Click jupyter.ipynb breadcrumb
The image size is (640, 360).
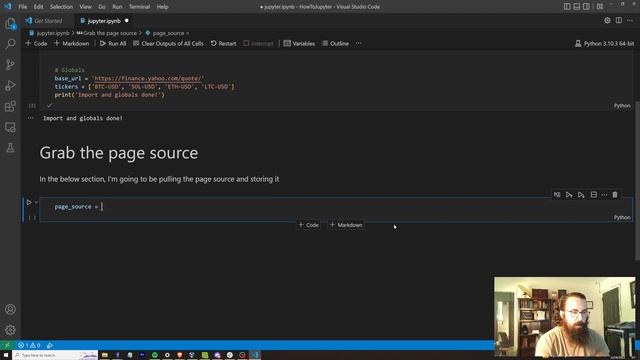pyautogui.click(x=49, y=33)
